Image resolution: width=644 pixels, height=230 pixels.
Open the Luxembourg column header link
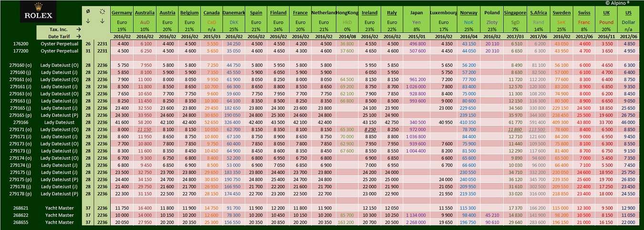[x=443, y=13]
